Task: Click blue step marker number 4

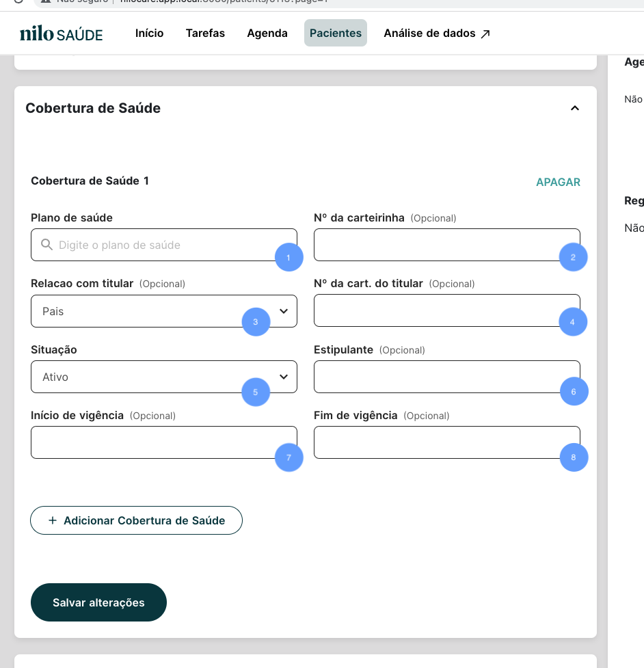Action: pyautogui.click(x=573, y=322)
